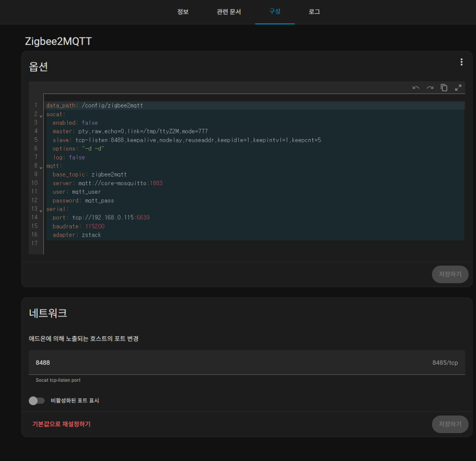
Task: Save the network settings with 저장하기
Action: pos(450,424)
